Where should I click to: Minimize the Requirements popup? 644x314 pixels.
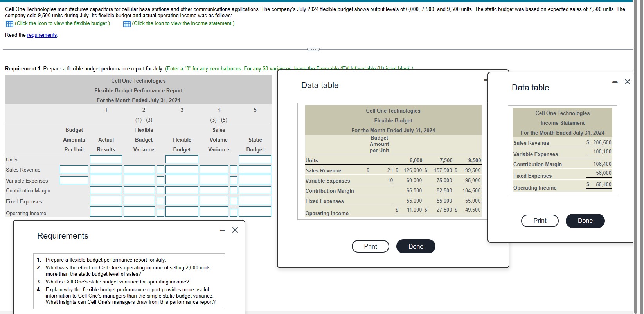click(x=223, y=230)
